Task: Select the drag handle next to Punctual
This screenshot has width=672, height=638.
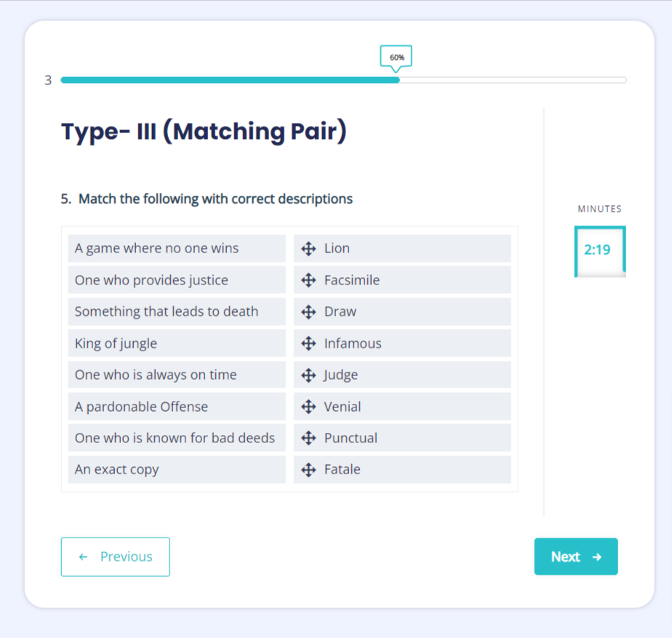Action: click(308, 438)
